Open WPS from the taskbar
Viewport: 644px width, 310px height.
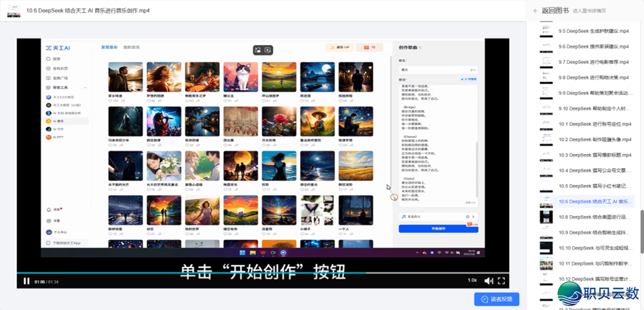coord(263,253)
